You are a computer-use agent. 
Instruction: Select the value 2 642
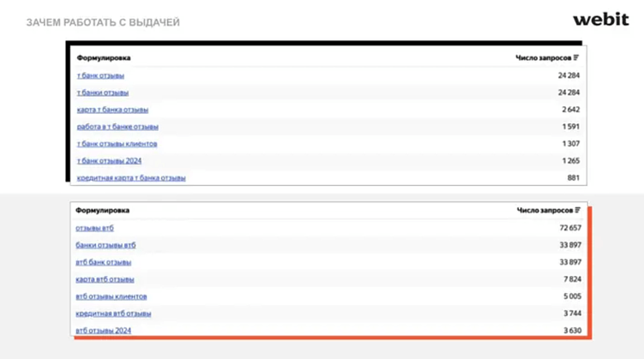[571, 110]
